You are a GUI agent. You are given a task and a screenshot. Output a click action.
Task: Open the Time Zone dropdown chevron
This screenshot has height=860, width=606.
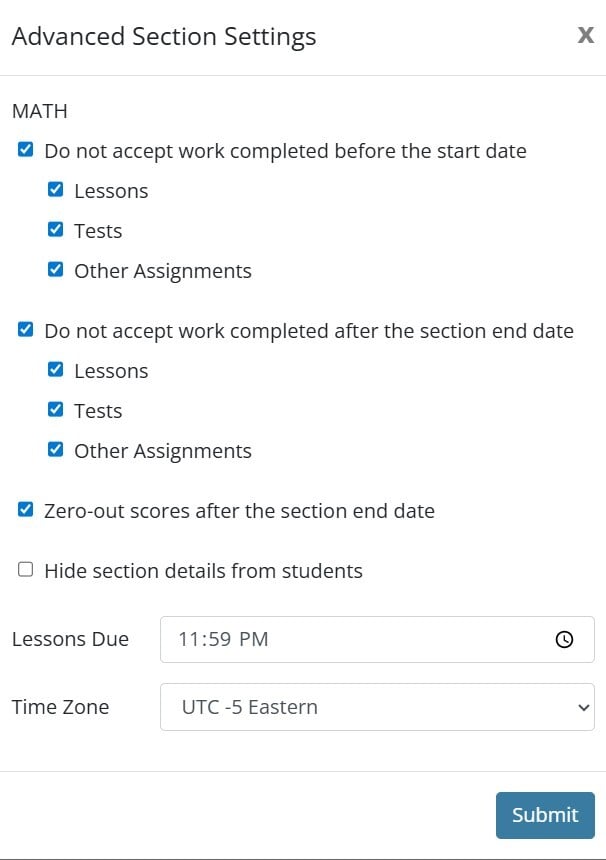[x=583, y=707]
